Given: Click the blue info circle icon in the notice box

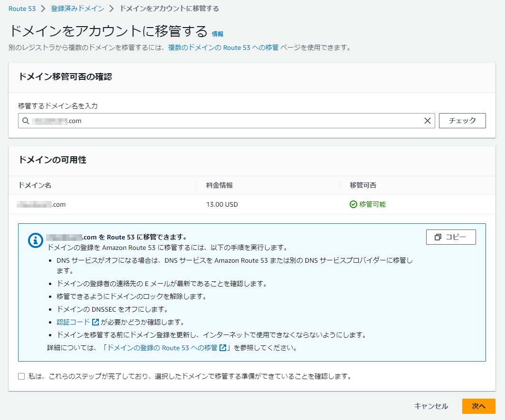Looking at the screenshot, I should point(36,240).
